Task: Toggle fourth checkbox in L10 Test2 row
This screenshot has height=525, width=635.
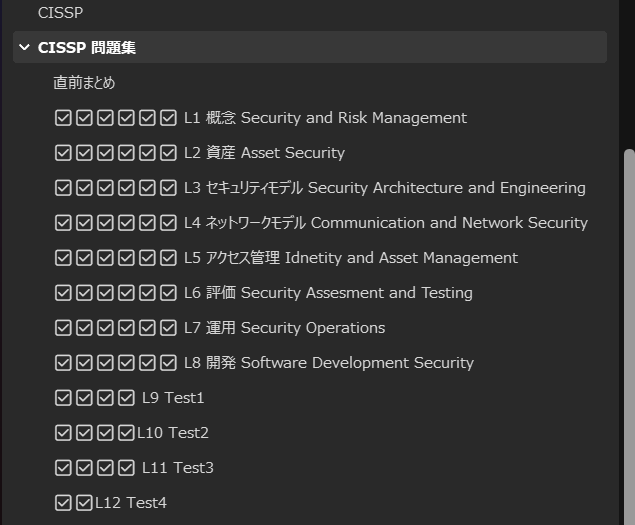Action: tap(126, 433)
